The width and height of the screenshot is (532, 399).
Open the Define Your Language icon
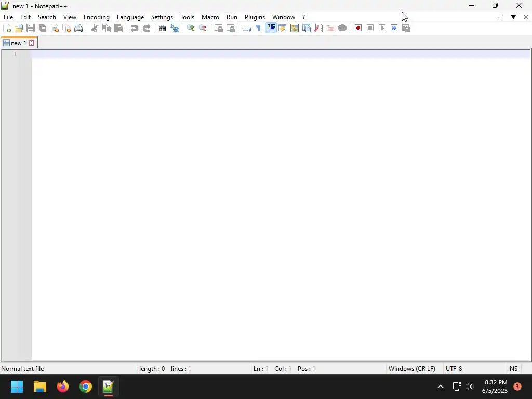click(282, 28)
